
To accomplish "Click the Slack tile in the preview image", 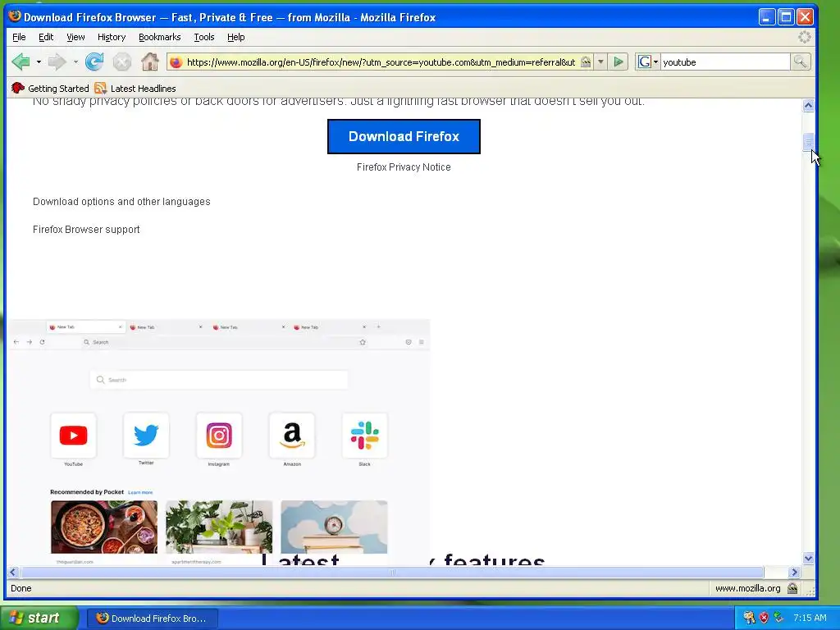I will (365, 436).
